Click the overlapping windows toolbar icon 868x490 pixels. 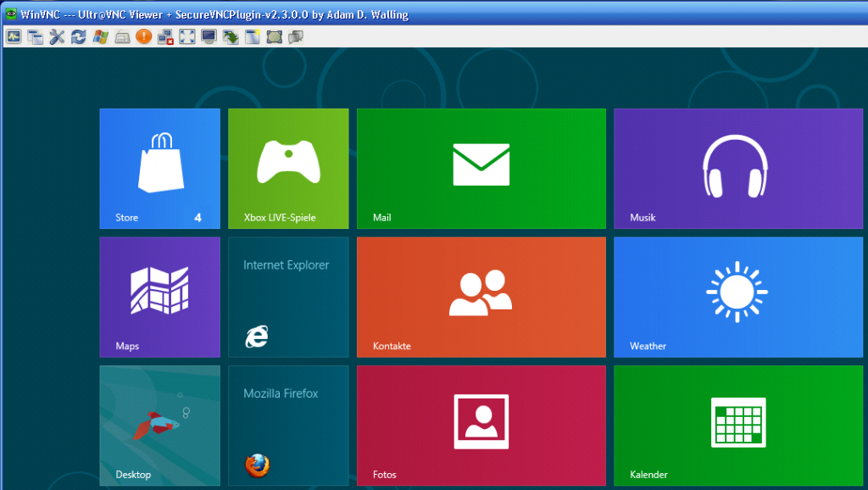(36, 37)
